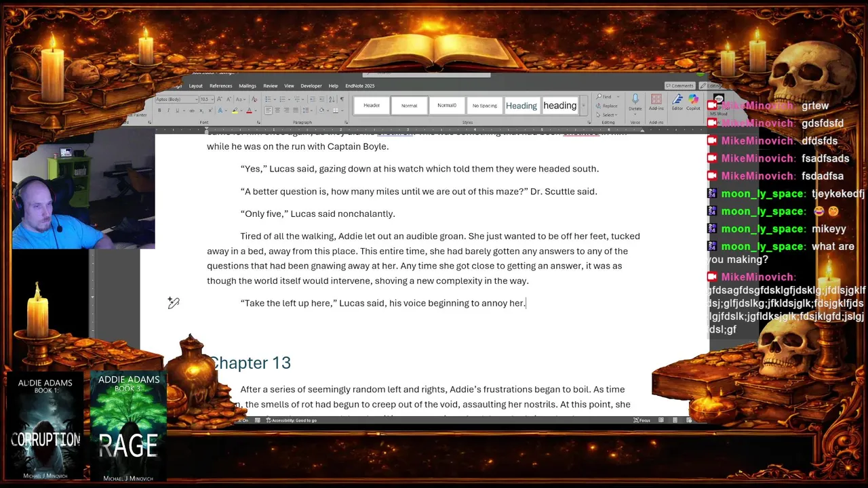Screen dimensions: 868x488
Task: Open the Layout tab
Action: [x=195, y=86]
